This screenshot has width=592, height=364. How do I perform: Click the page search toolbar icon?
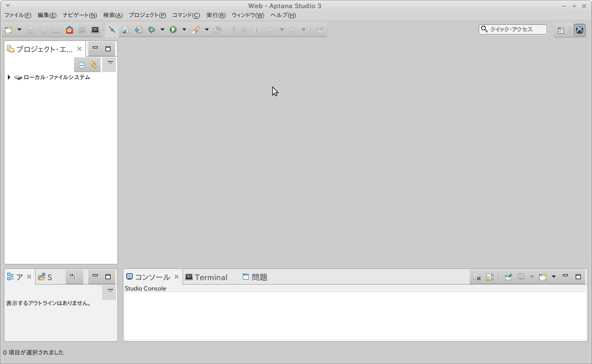(139, 30)
